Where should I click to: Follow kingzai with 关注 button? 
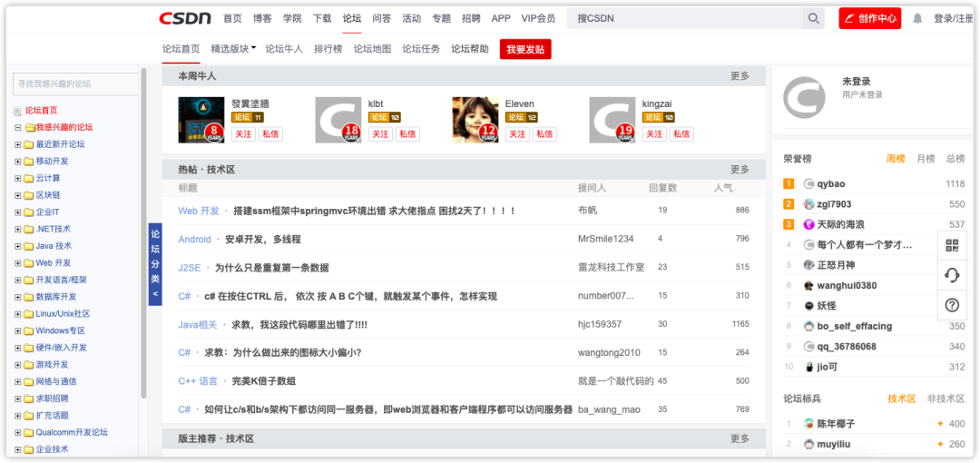click(654, 133)
